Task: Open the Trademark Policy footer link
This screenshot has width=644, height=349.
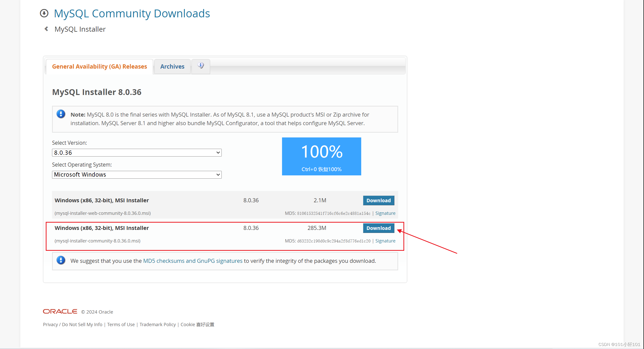Action: 158,324
